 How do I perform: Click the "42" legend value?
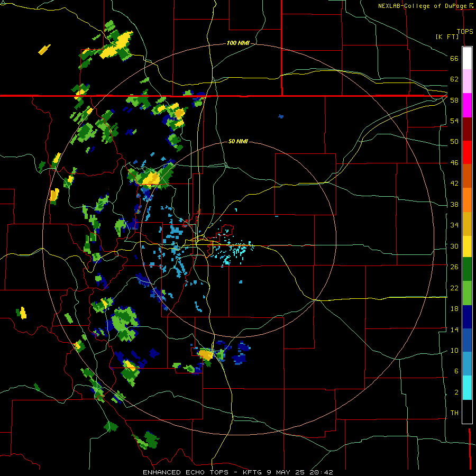(x=454, y=184)
